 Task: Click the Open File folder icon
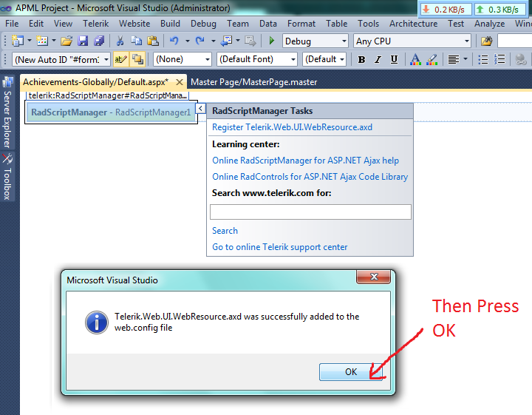point(66,41)
